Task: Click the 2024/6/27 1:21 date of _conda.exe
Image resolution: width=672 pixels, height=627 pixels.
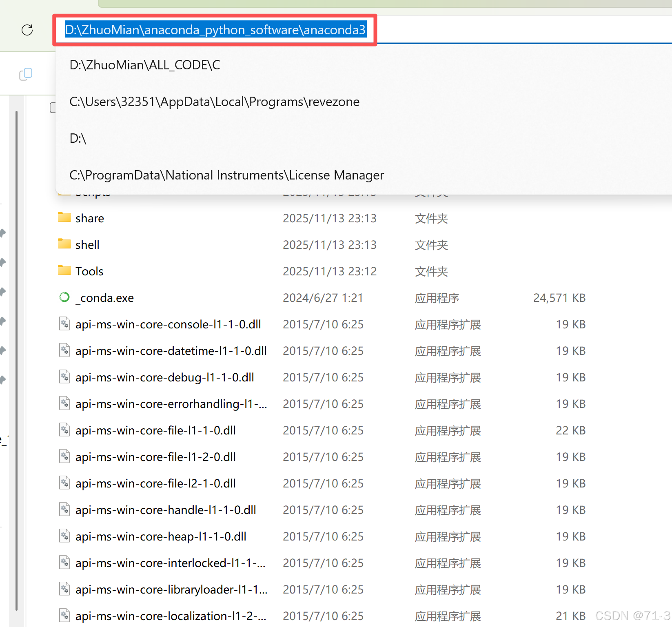Action: point(323,298)
